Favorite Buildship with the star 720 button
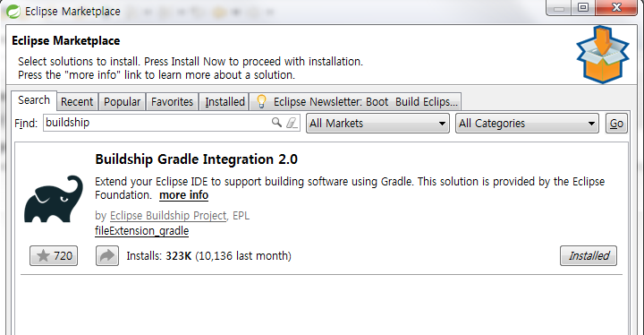 54,255
